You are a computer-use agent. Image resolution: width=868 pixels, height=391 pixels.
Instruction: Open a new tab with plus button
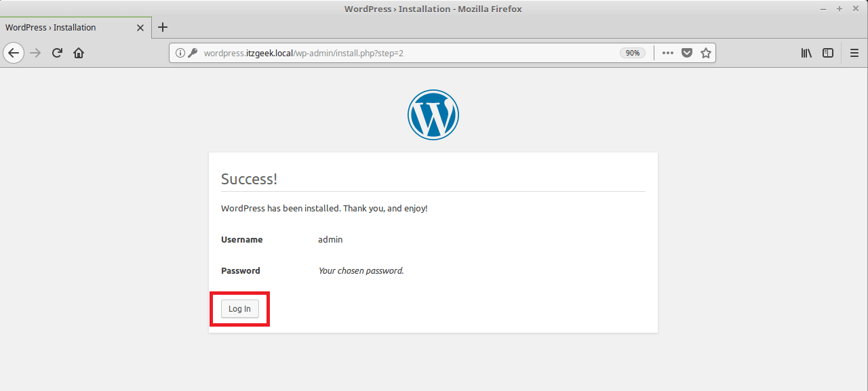coord(163,28)
